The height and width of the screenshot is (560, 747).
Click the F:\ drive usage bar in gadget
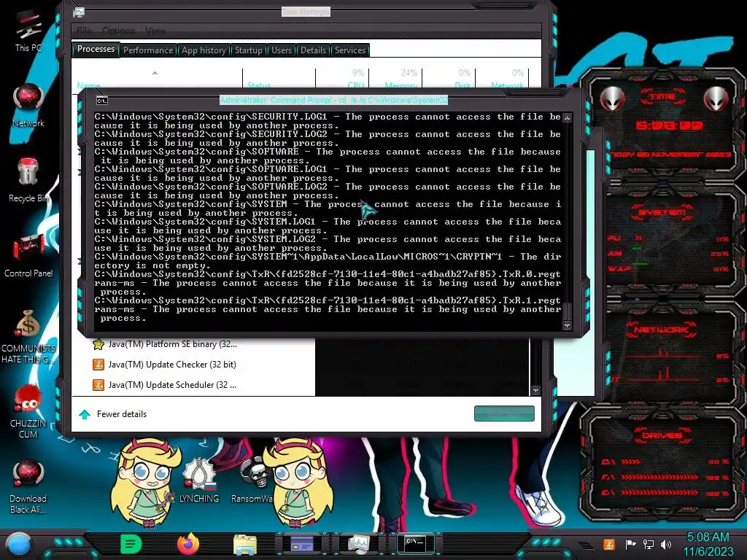(659, 477)
